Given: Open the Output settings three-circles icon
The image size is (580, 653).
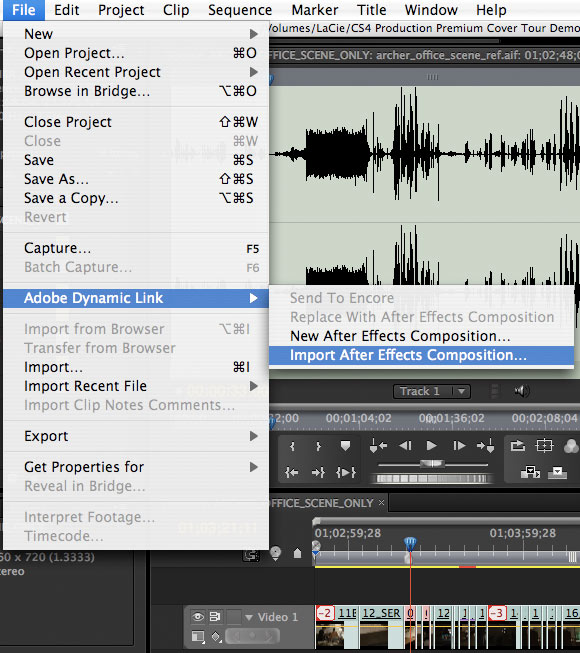Looking at the screenshot, I should (x=571, y=446).
